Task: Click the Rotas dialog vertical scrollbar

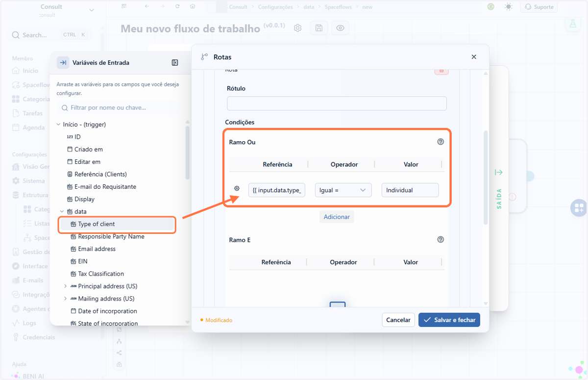Action: point(486,177)
